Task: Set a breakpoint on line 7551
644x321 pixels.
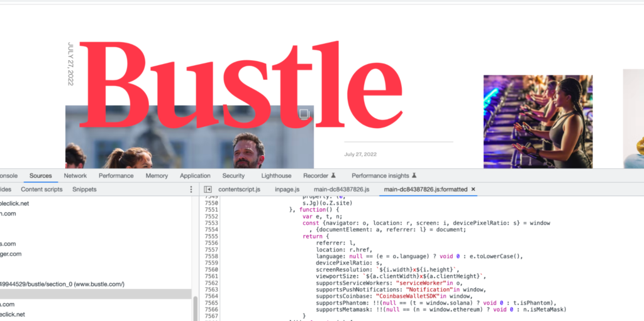Action: point(211,209)
